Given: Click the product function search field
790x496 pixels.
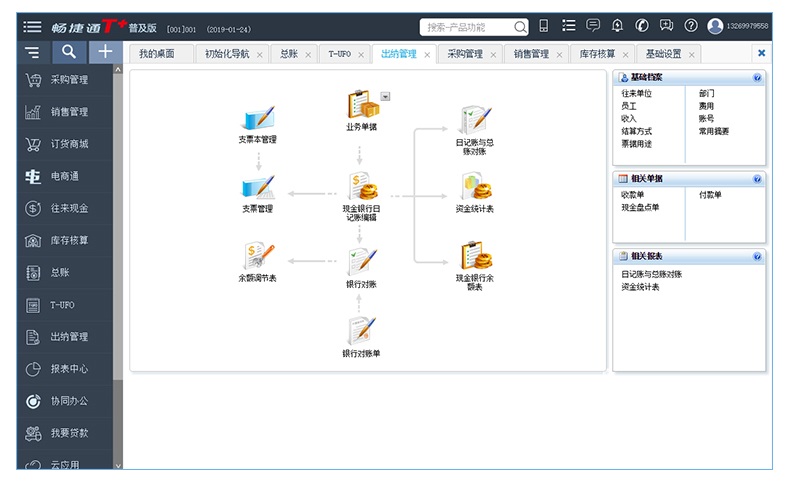Looking at the screenshot, I should click(x=468, y=27).
